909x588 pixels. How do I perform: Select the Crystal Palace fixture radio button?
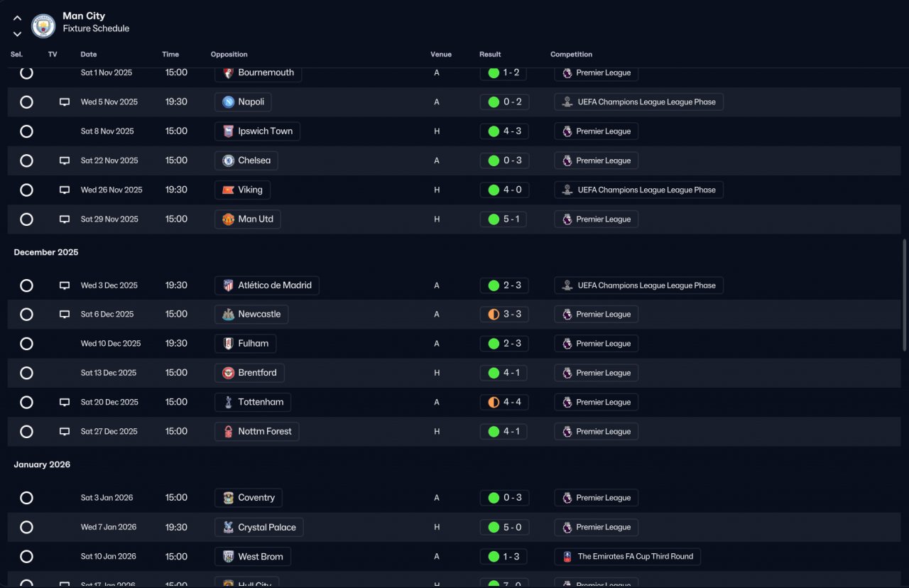26,528
